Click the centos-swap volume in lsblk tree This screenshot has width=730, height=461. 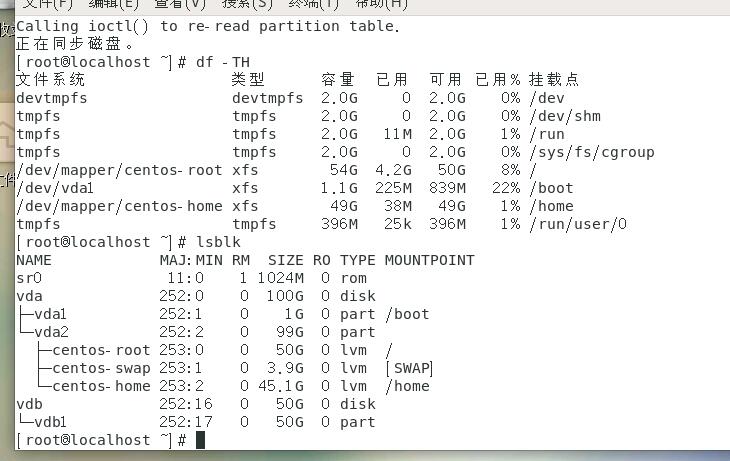(101, 368)
